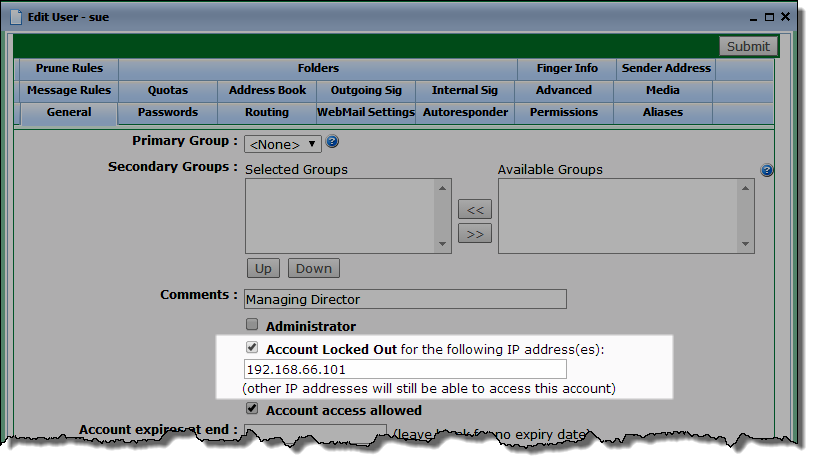This screenshot has width=813, height=472.
Task: Click the locked out IP address field
Action: pyautogui.click(x=405, y=369)
